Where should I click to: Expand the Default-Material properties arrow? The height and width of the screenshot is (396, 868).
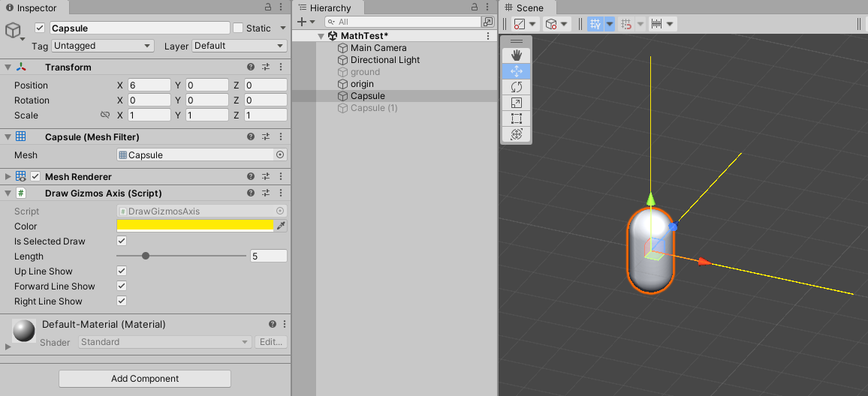coord(8,346)
